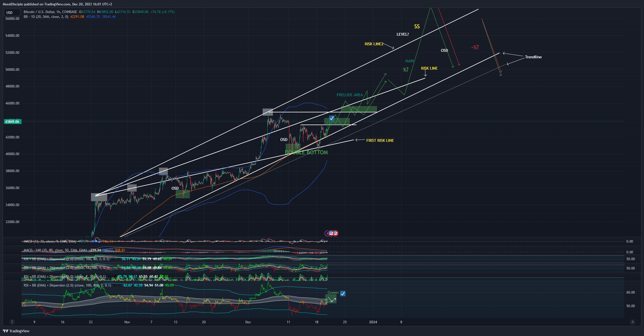The image size is (644, 336).
Task: Open the rightmost US flag event icon
Action: [336, 233]
